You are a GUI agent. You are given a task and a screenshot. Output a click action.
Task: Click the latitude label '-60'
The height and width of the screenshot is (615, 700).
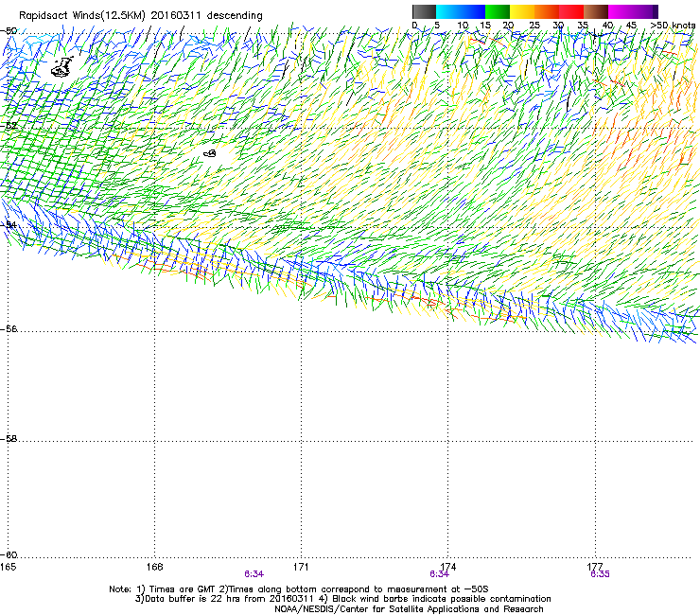point(9,555)
